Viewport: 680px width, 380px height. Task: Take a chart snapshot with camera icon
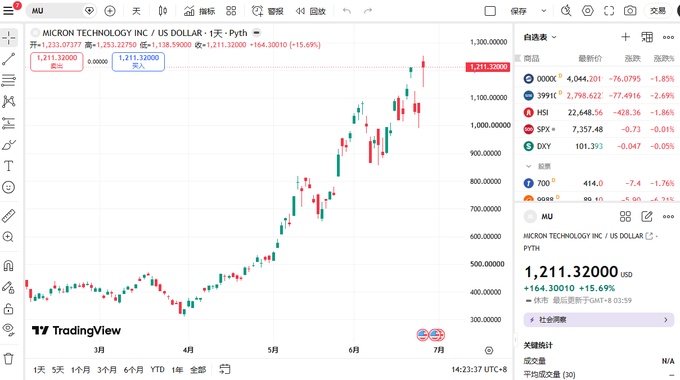pos(630,11)
